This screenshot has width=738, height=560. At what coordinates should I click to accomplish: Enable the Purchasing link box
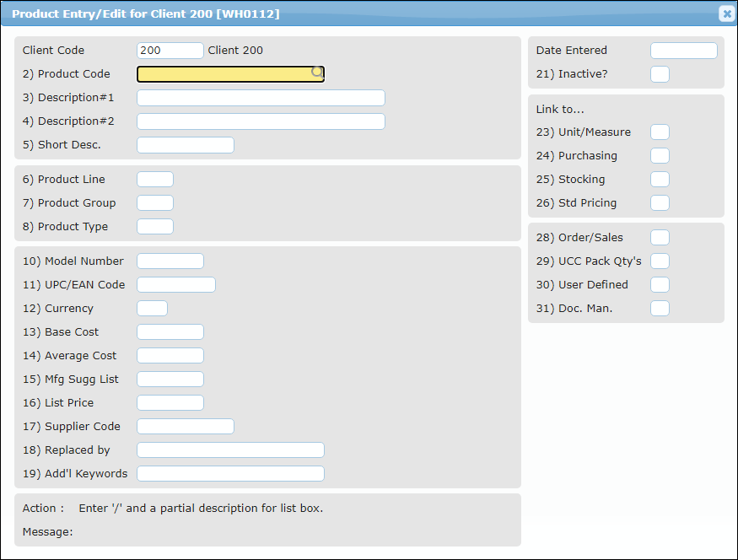click(660, 156)
